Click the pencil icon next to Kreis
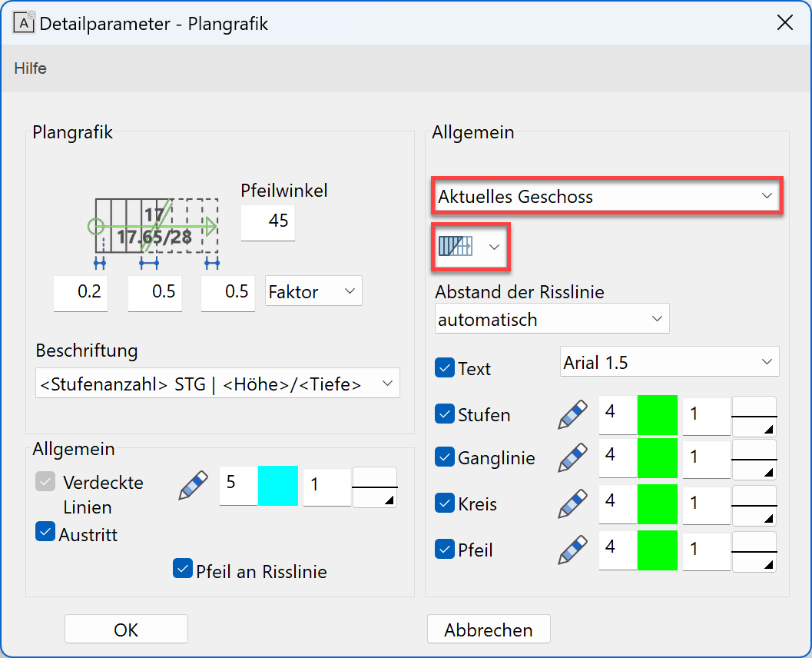Screen dimensions: 812x658 pyautogui.click(x=572, y=504)
